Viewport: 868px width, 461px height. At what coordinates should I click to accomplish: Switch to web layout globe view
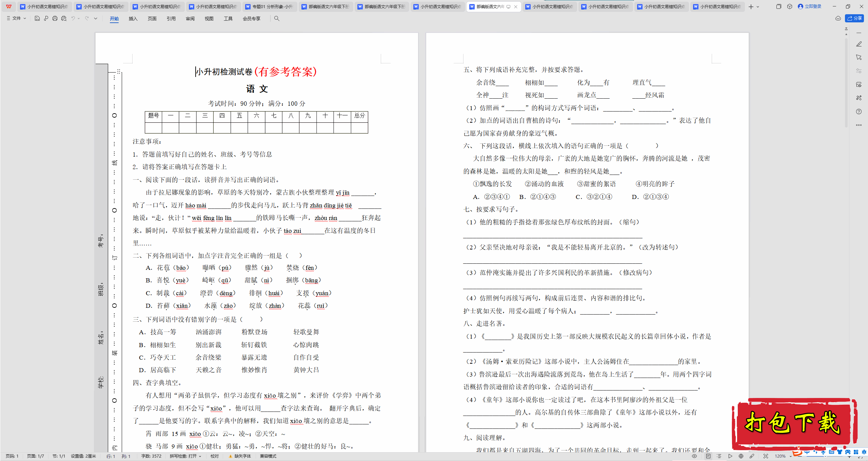pyautogui.click(x=741, y=456)
